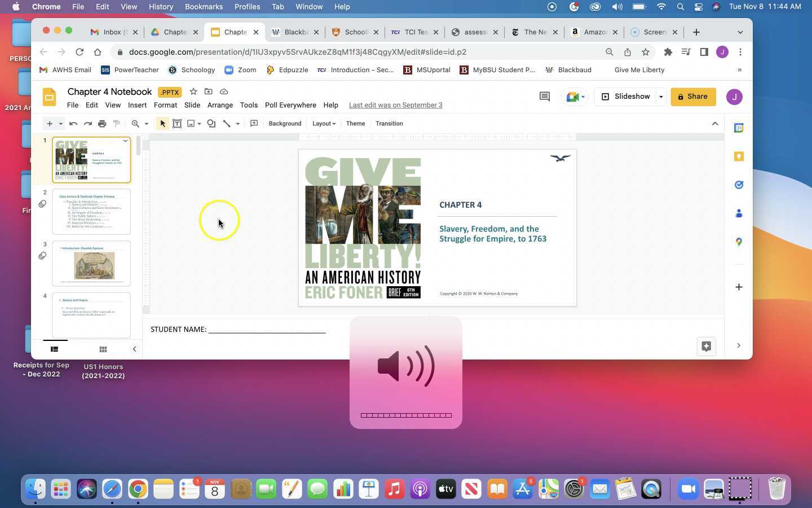
Task: Open the 'Last edit was on September 3' link
Action: (395, 105)
